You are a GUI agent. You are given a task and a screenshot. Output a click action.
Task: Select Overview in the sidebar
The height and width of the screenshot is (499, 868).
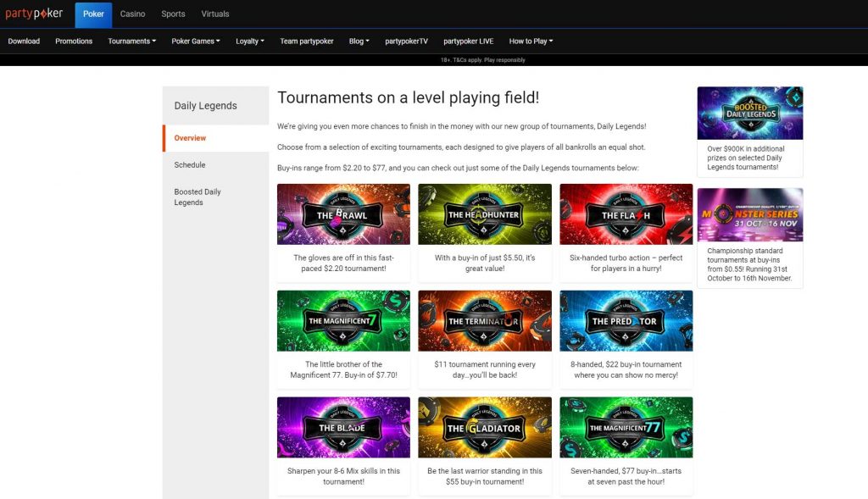click(x=216, y=138)
